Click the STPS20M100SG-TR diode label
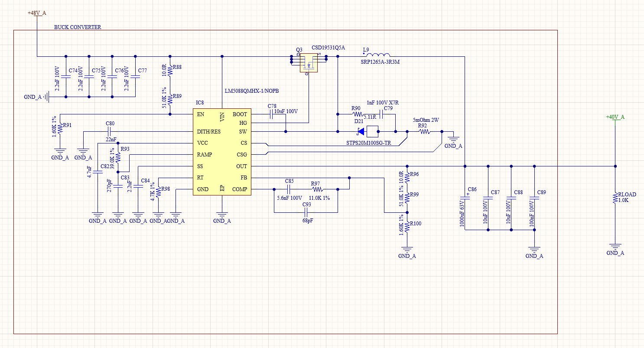The height and width of the screenshot is (348, 644). (368, 143)
